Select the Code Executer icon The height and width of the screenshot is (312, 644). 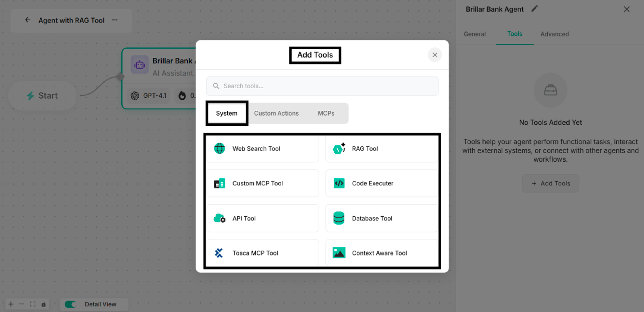pyautogui.click(x=339, y=183)
